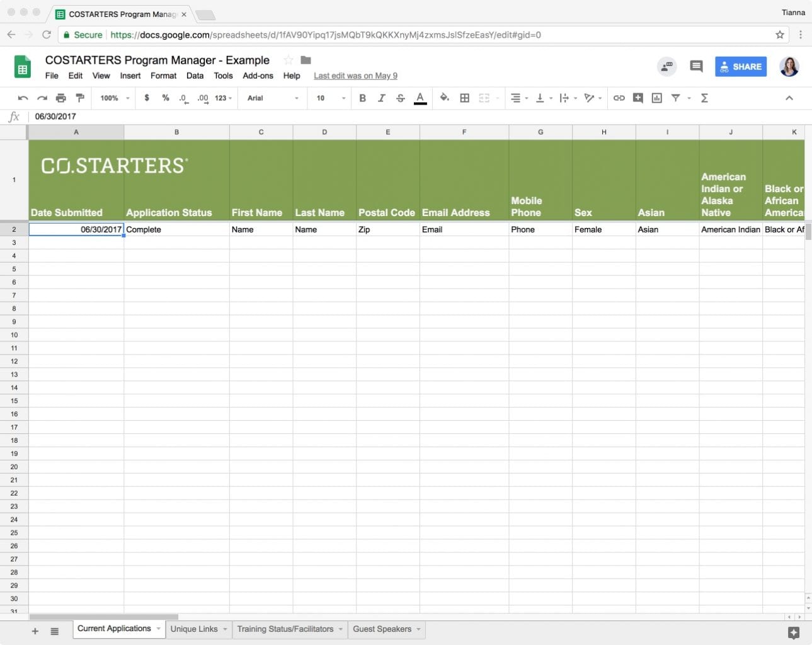
Task: Format as currency with dollar icon
Action: point(147,98)
